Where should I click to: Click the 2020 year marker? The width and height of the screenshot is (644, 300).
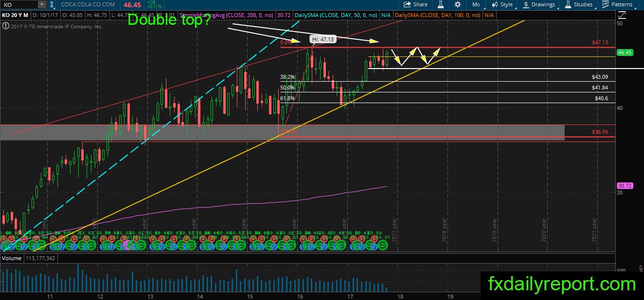[x=544, y=229]
